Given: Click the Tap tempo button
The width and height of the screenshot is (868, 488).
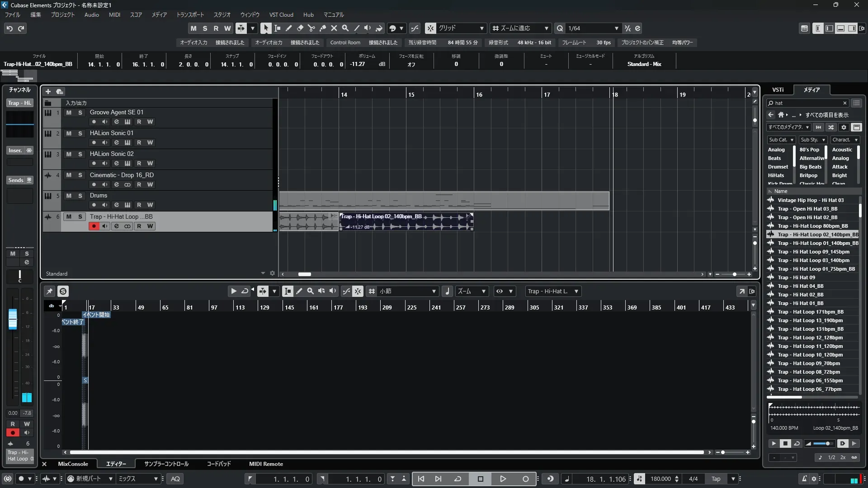Looking at the screenshot, I should tap(716, 479).
